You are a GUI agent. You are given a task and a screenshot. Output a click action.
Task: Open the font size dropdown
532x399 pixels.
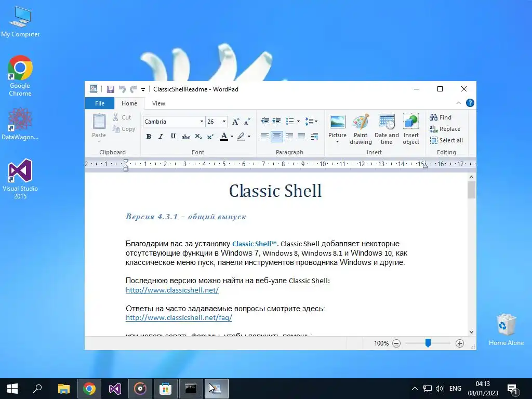click(x=224, y=122)
